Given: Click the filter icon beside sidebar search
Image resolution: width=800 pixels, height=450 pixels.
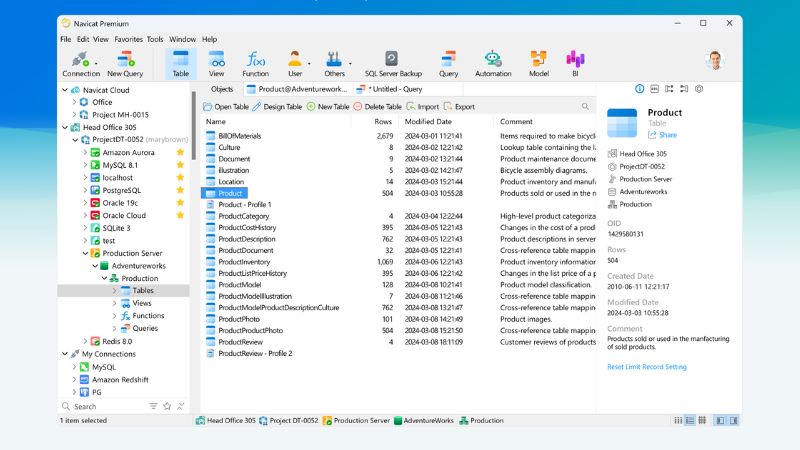Looking at the screenshot, I should coord(153,406).
